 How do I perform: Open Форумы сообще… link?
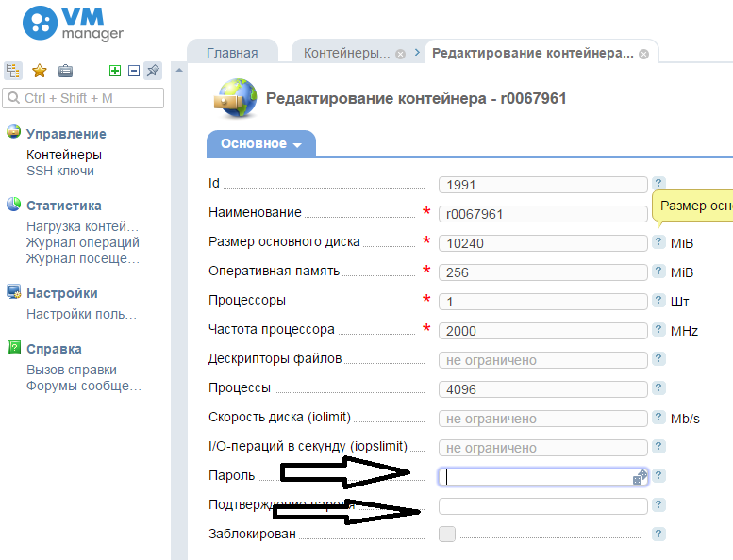84,386
